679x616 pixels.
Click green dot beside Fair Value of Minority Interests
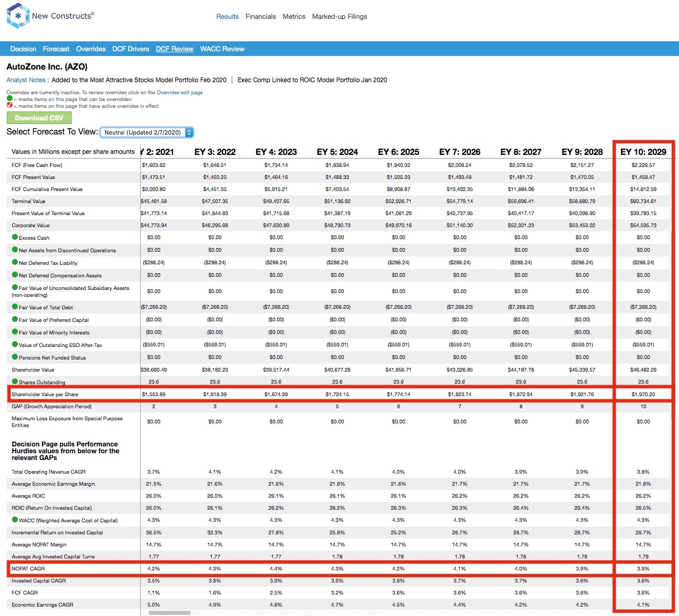point(15,332)
